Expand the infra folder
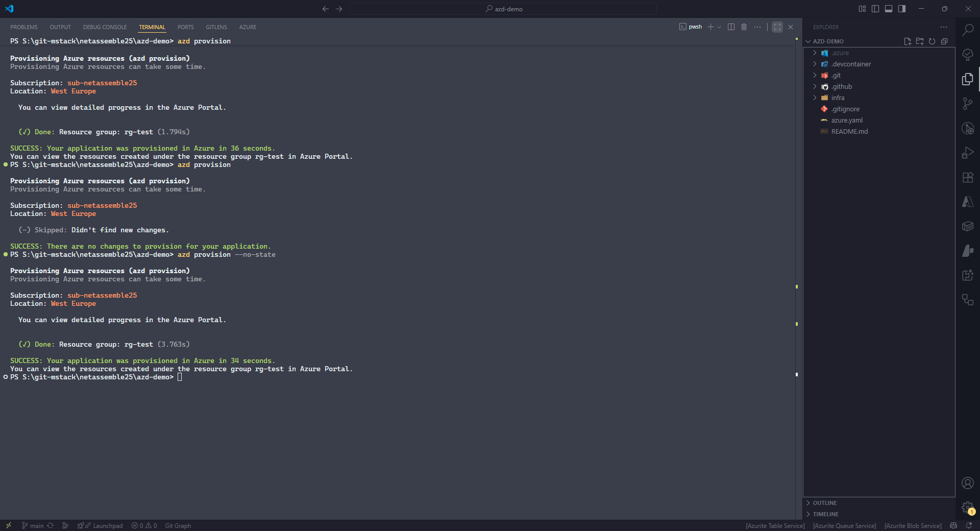980x531 pixels. 838,98
